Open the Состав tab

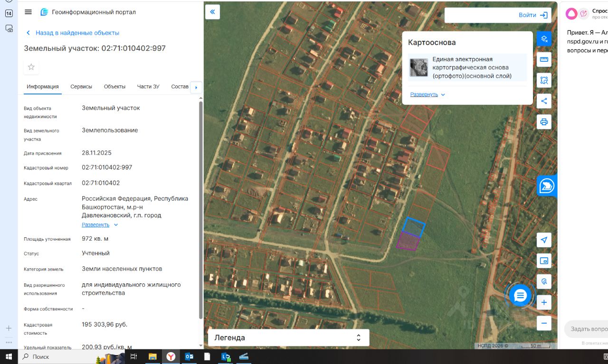click(180, 87)
